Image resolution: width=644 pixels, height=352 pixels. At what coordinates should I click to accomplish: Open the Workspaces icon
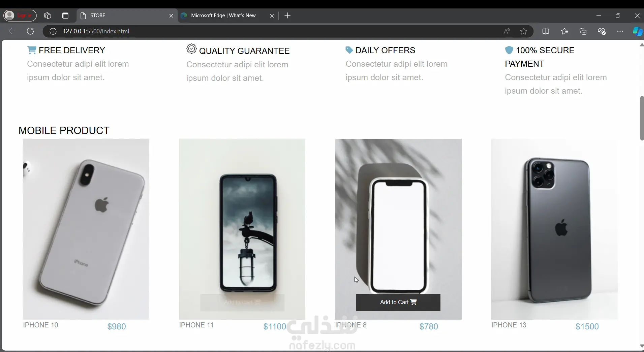[48, 15]
